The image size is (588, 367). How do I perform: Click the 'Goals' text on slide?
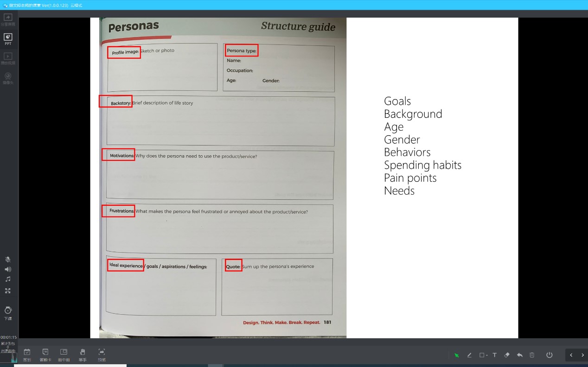[397, 101]
